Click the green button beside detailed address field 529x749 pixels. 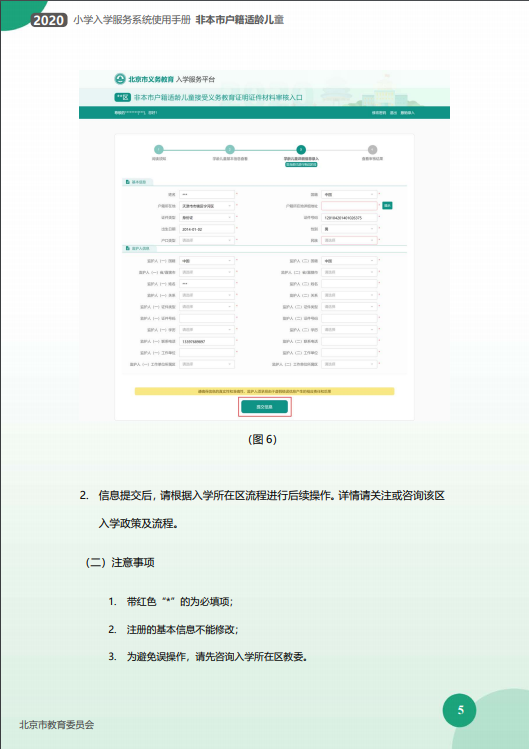tap(387, 205)
